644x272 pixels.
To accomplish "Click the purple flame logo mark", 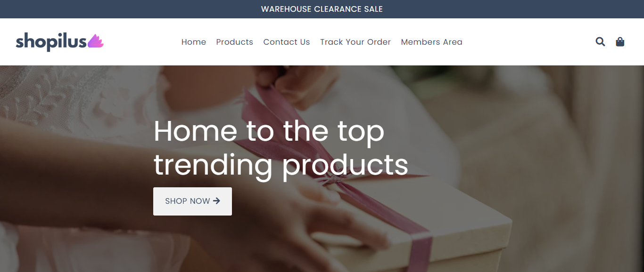I will point(95,41).
